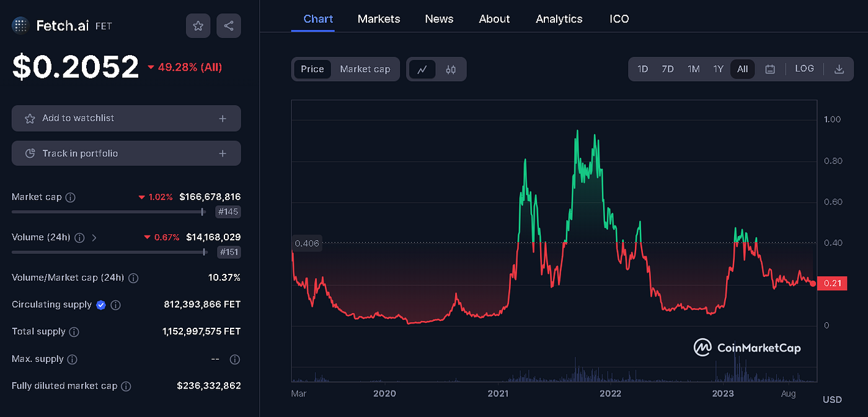This screenshot has height=417, width=868.
Task: Click the $0.2052 price value
Action: click(x=76, y=67)
